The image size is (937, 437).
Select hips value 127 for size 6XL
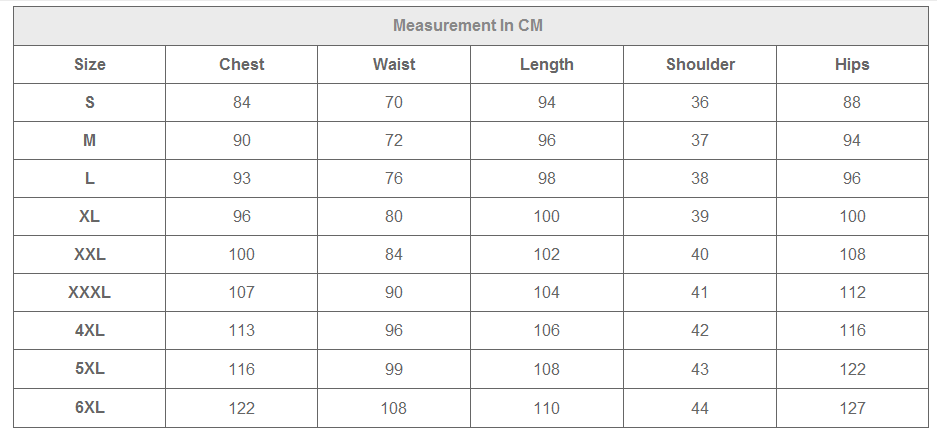click(852, 407)
